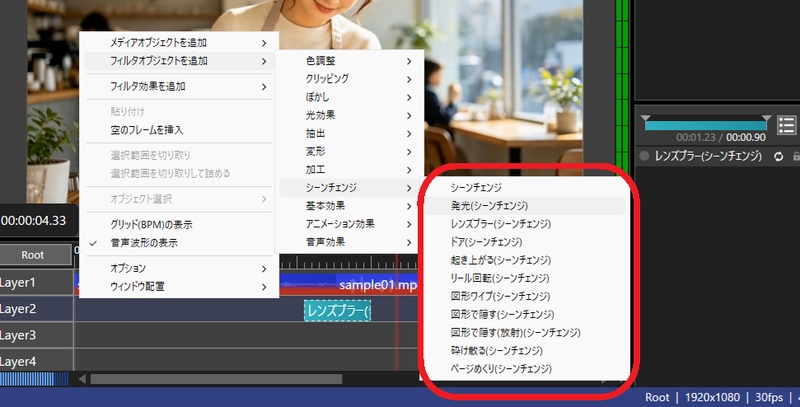Select Layer4 header
The width and height of the screenshot is (800, 407).
pyautogui.click(x=36, y=361)
